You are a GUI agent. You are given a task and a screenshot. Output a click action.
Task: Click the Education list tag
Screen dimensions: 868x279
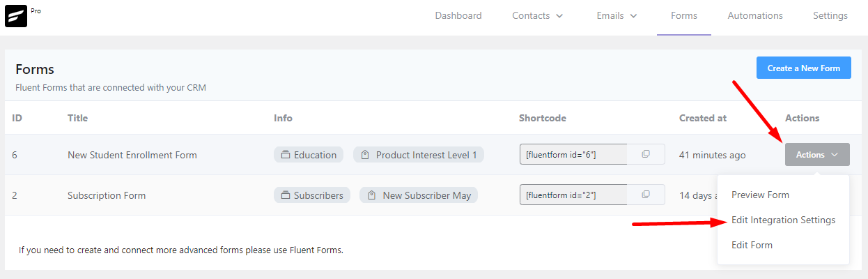[x=309, y=155]
